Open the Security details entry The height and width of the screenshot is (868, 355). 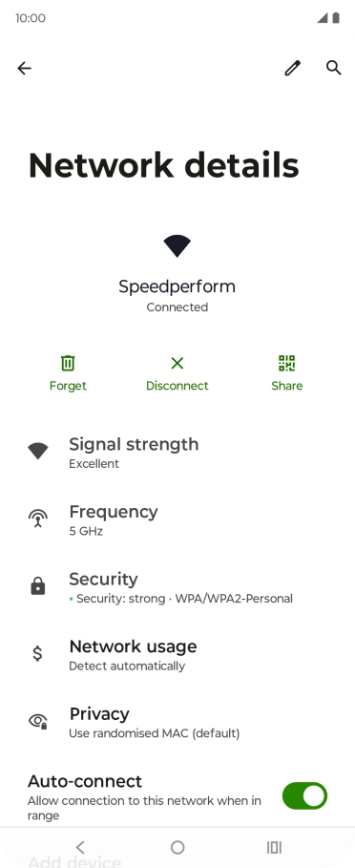pos(177,586)
